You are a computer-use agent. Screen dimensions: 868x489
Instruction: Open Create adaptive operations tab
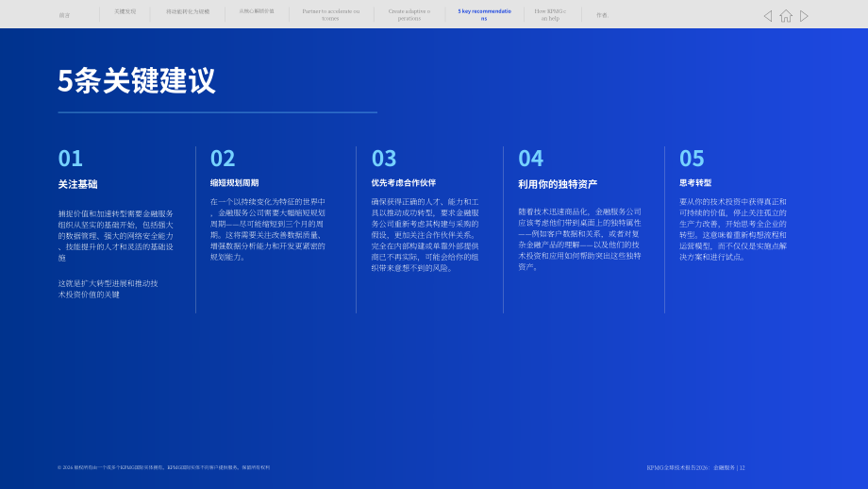[409, 14]
